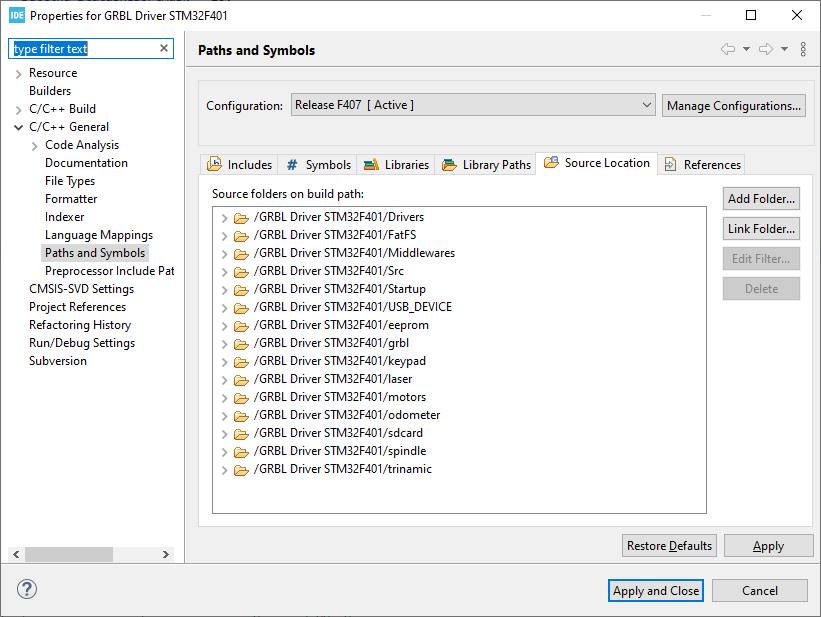Click the motors folder icon
The width and height of the screenshot is (821, 617).
(241, 398)
